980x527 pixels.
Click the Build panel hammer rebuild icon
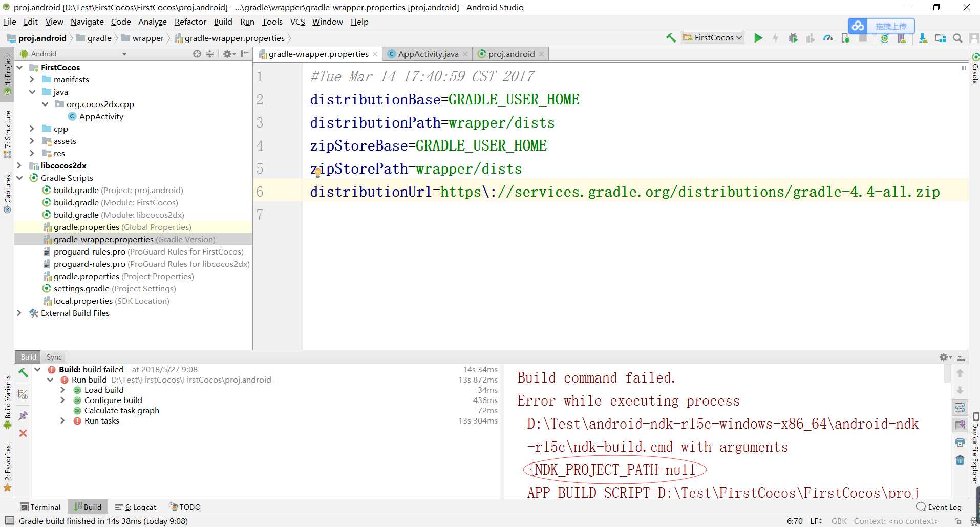click(23, 373)
